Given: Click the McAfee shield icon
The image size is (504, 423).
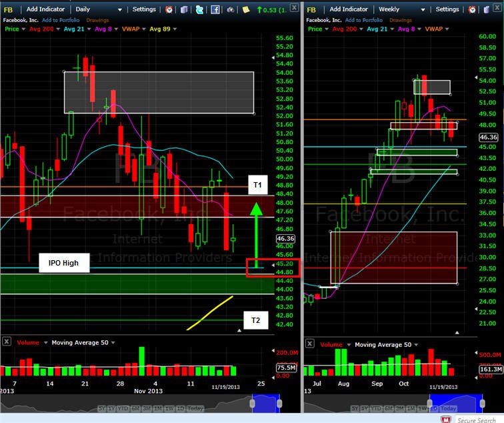Looking at the screenshot, I should point(446,420).
